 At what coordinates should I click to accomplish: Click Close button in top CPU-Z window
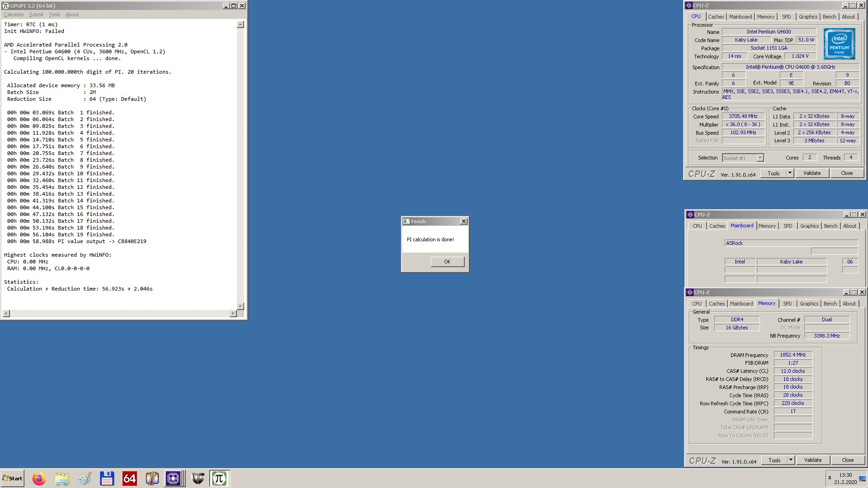click(x=847, y=173)
